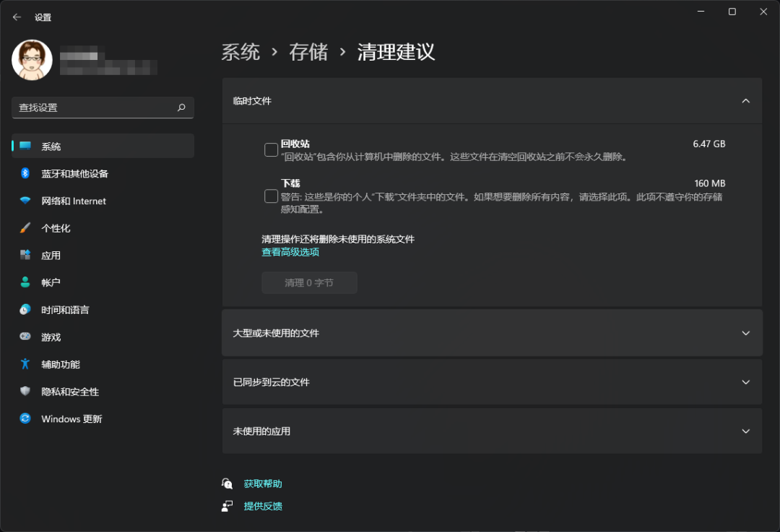Viewport: 780px width, 532px height.
Task: Click the 应用 apps icon in sidebar
Action: coord(25,256)
